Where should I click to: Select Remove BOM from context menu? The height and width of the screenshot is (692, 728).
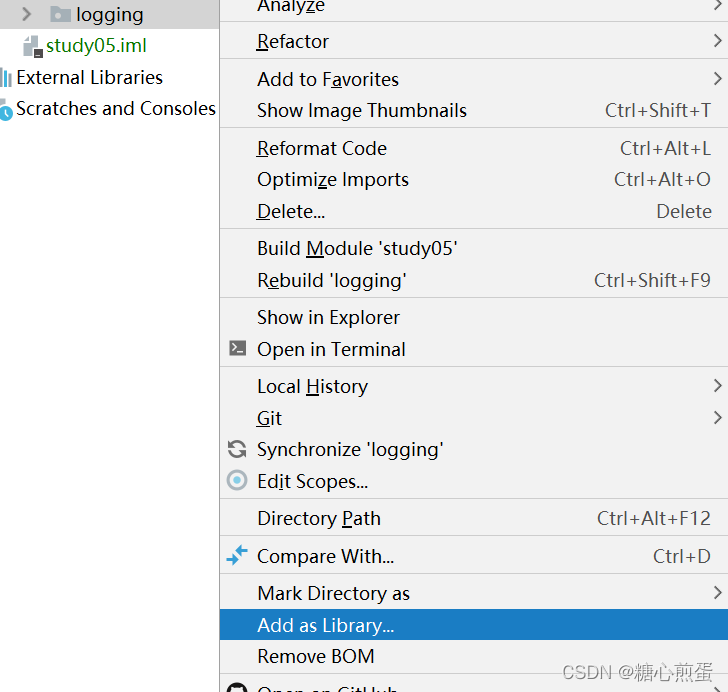[x=474, y=656]
